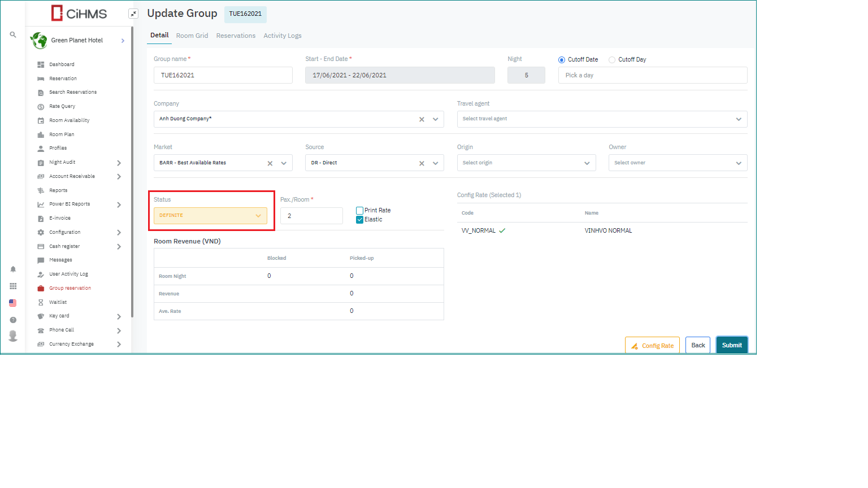Click the search magnifier icon in left rail
The height and width of the screenshot is (488, 868).
(13, 35)
